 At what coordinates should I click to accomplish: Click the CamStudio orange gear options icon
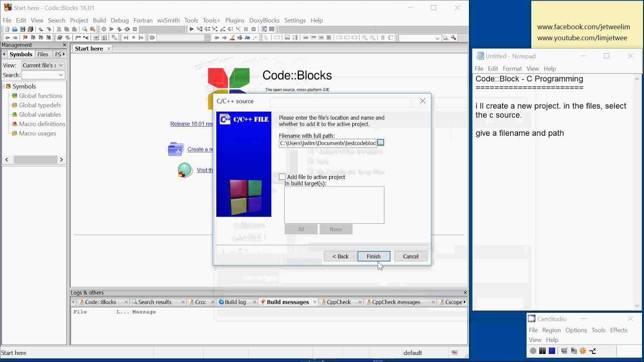click(x=583, y=350)
